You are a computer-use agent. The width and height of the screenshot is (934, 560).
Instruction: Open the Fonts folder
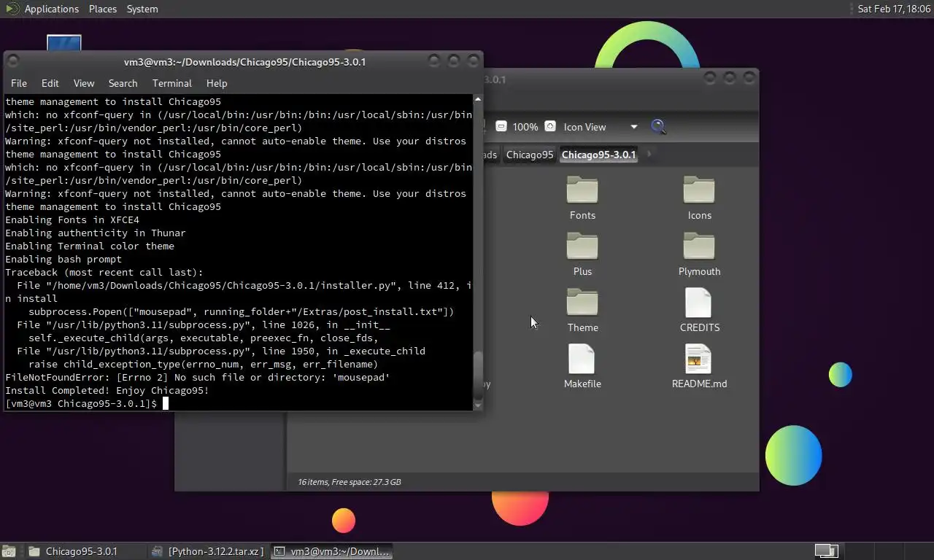click(x=582, y=198)
